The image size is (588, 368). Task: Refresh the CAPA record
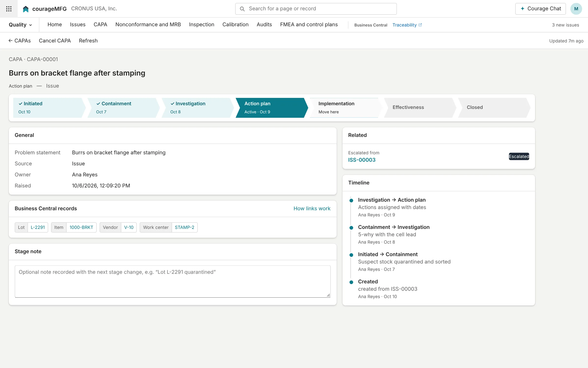[x=88, y=41]
